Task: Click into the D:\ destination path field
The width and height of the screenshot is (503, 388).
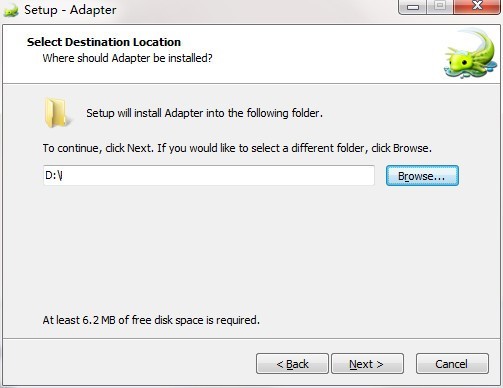Action: (209, 175)
